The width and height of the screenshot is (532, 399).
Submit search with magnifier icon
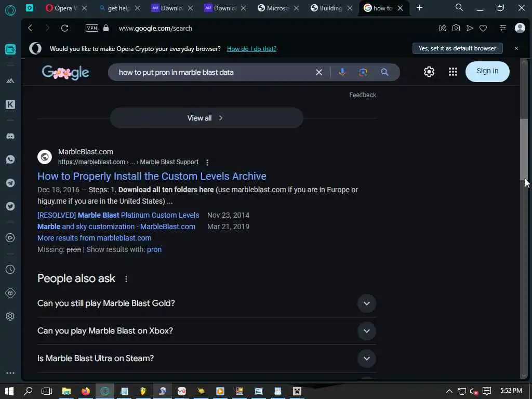384,72
